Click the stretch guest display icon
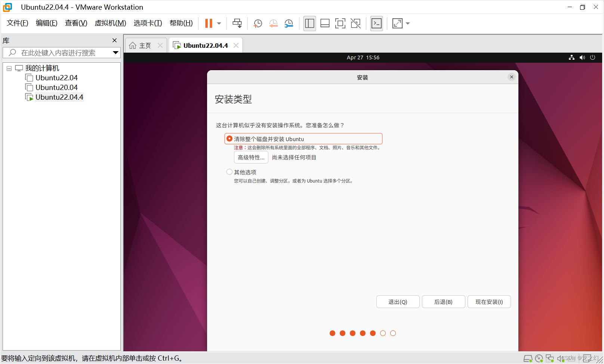The height and width of the screenshot is (364, 604). coord(397,24)
